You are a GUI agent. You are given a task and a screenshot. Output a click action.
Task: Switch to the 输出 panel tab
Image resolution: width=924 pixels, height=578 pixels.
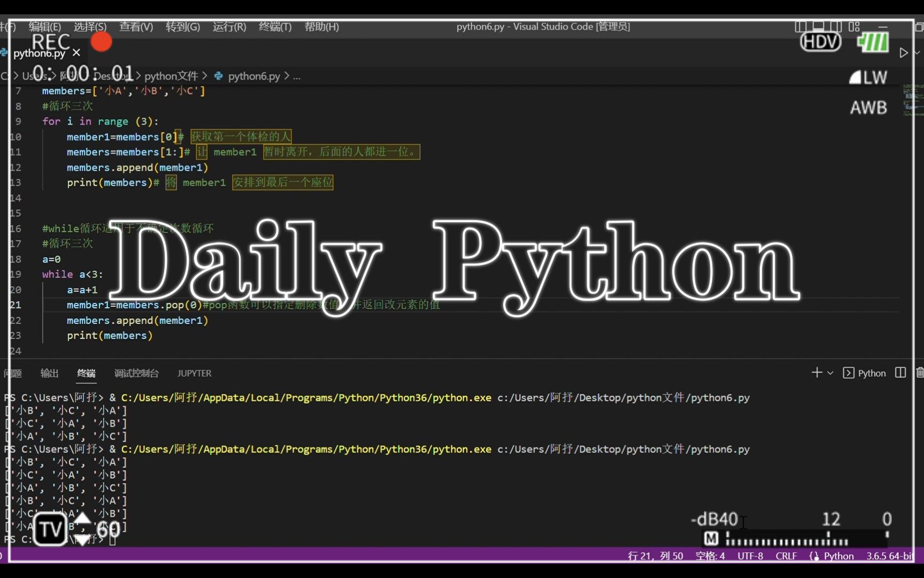(49, 373)
